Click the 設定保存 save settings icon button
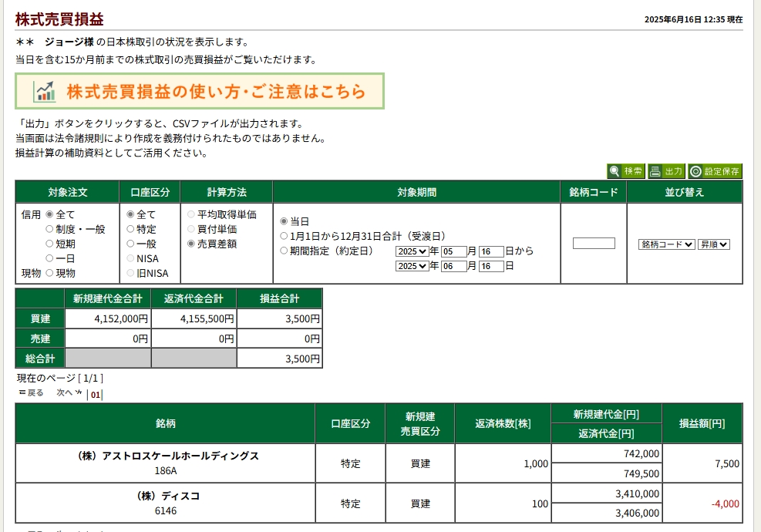 pos(715,171)
